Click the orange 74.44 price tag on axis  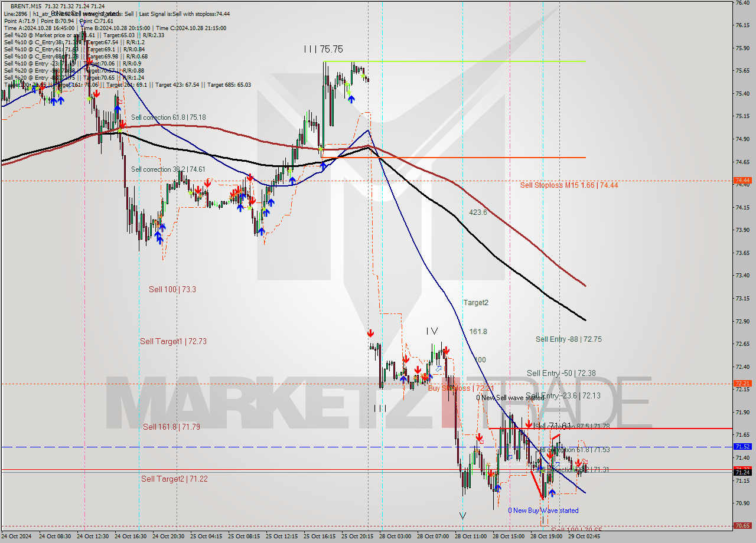tap(742, 180)
